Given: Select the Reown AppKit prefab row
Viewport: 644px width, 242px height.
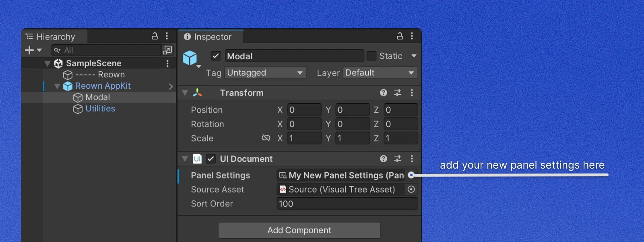Looking at the screenshot, I should tap(99, 86).
